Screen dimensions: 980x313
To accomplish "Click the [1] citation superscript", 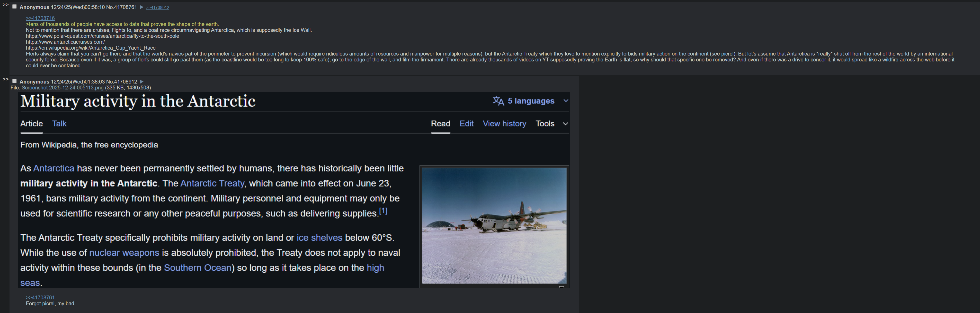I will 383,211.
